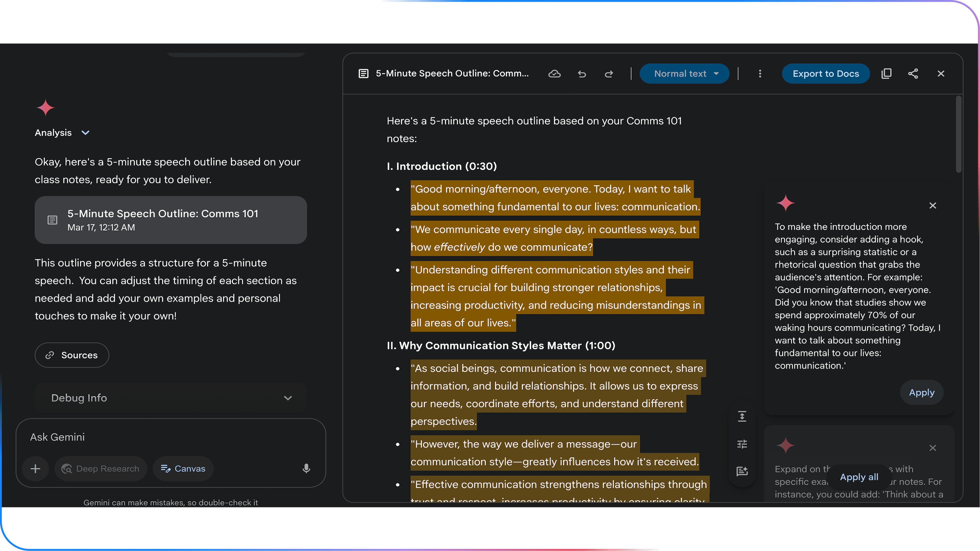
Task: Click the change length icon
Action: (742, 416)
